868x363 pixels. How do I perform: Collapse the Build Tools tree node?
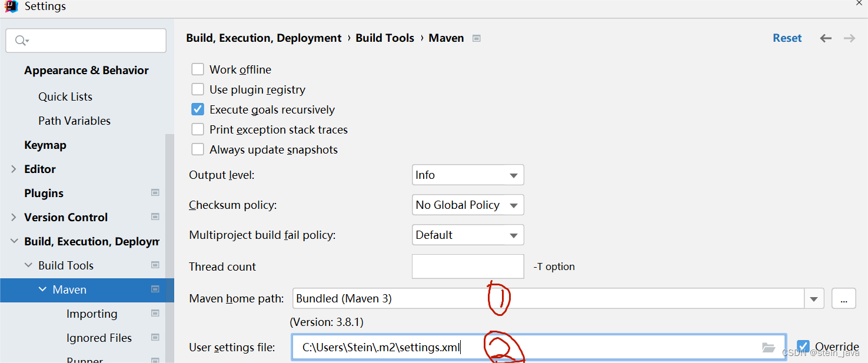coord(28,265)
